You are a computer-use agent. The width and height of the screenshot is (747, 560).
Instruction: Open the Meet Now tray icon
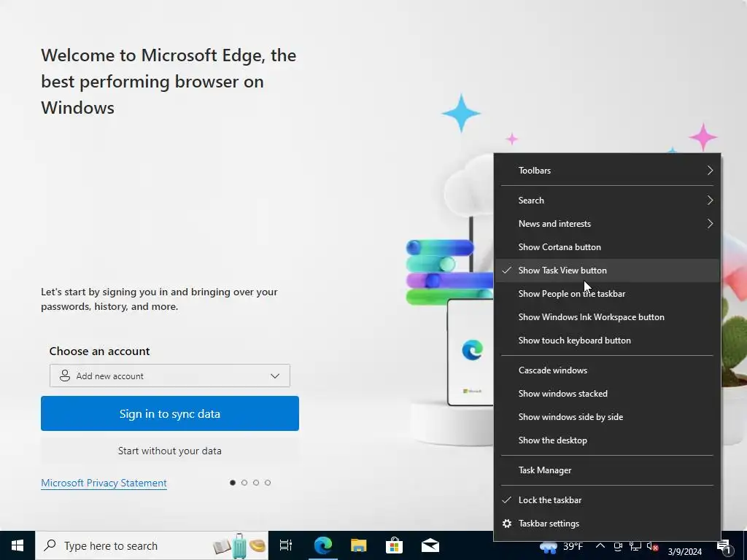click(x=618, y=546)
